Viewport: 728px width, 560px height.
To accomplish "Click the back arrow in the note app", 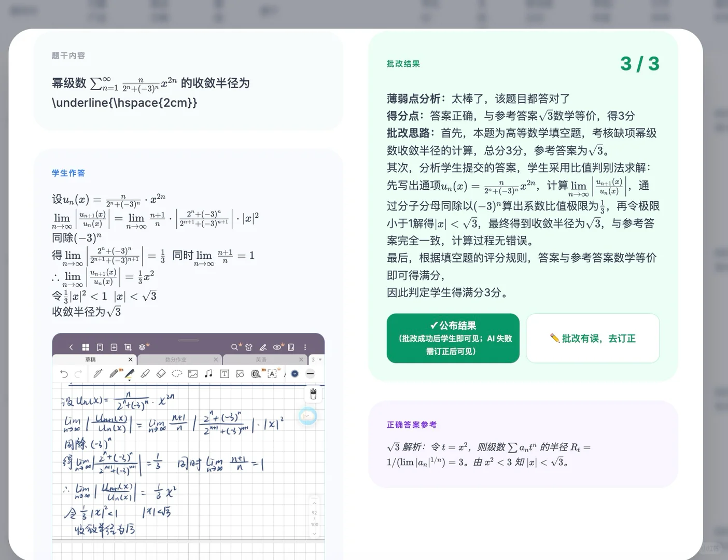I will (x=71, y=347).
